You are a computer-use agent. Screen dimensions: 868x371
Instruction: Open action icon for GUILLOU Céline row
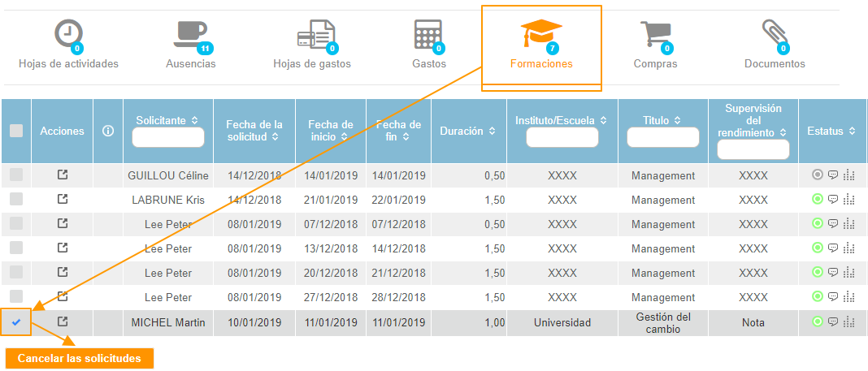(63, 175)
